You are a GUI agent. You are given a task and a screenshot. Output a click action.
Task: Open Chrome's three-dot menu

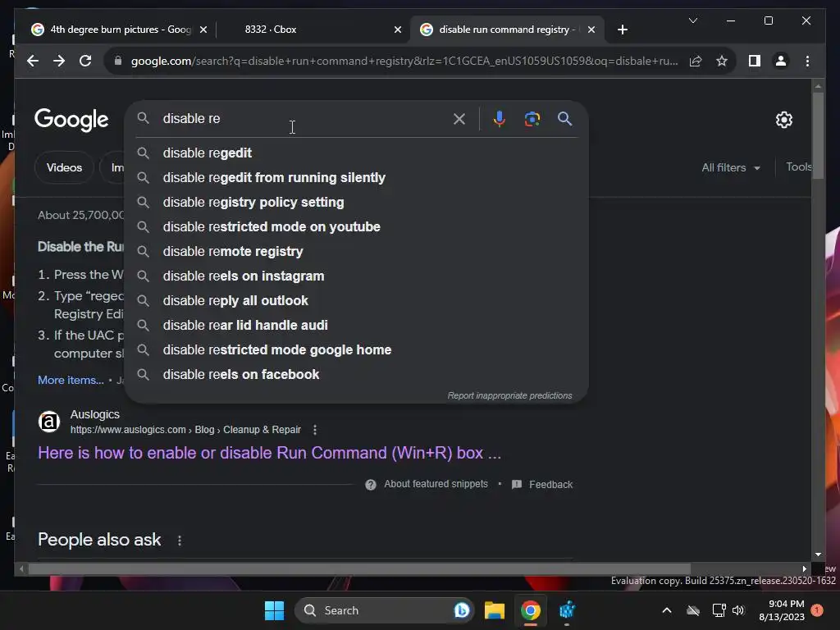click(807, 61)
